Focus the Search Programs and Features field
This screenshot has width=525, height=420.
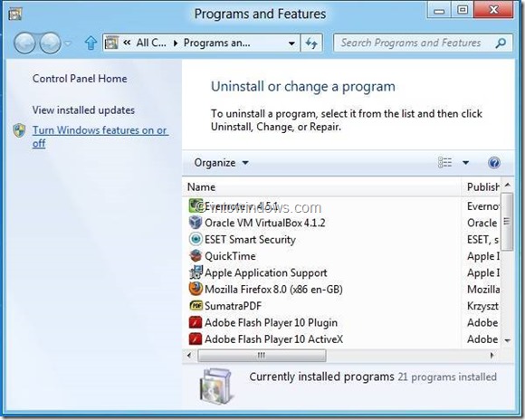coord(423,43)
